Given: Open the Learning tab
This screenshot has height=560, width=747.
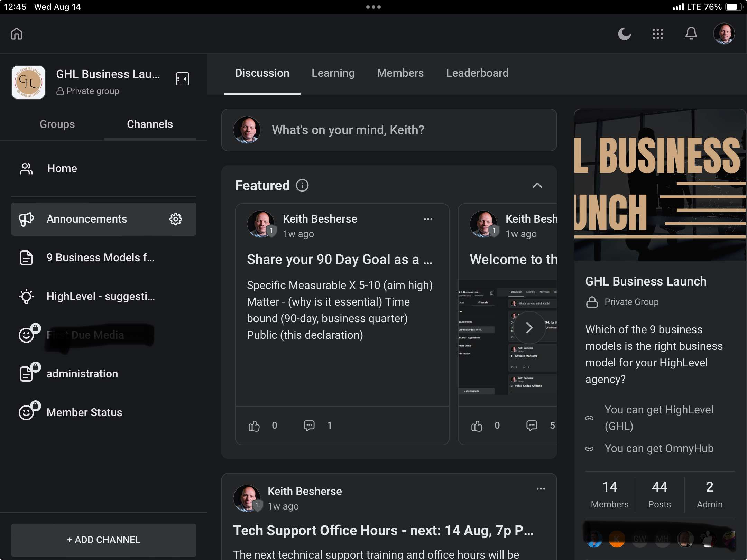Looking at the screenshot, I should pyautogui.click(x=333, y=73).
